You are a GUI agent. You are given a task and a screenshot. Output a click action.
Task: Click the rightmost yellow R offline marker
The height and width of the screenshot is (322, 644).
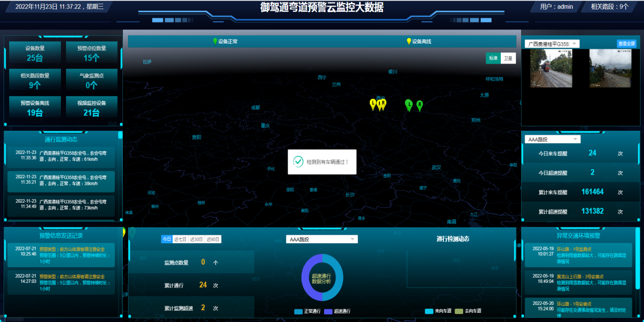(383, 104)
